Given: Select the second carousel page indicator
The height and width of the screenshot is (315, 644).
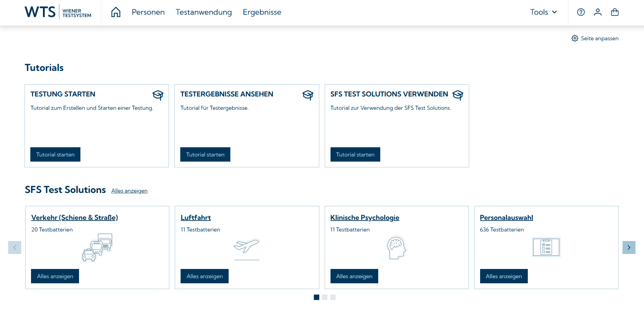Looking at the screenshot, I should tap(325, 297).
